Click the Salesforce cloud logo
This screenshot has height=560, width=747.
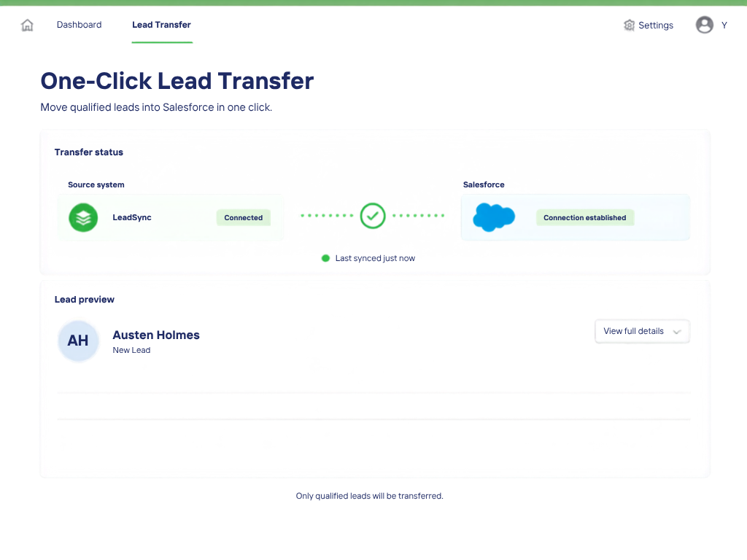click(494, 217)
